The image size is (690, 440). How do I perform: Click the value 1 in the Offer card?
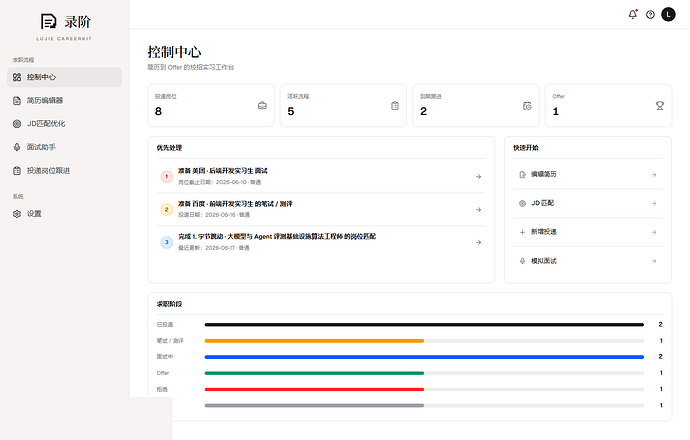(x=556, y=111)
